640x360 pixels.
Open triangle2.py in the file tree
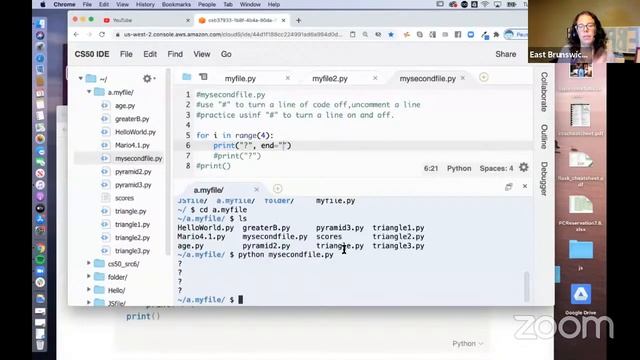tap(132, 237)
